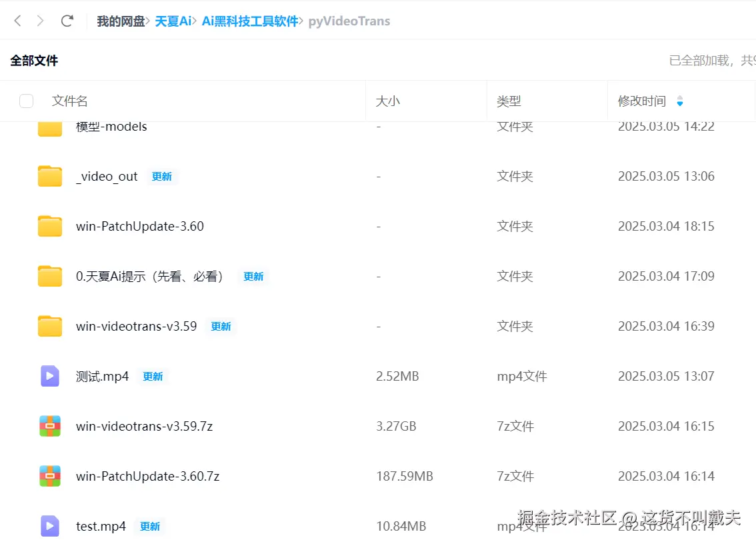Go back with the left arrow

click(18, 21)
